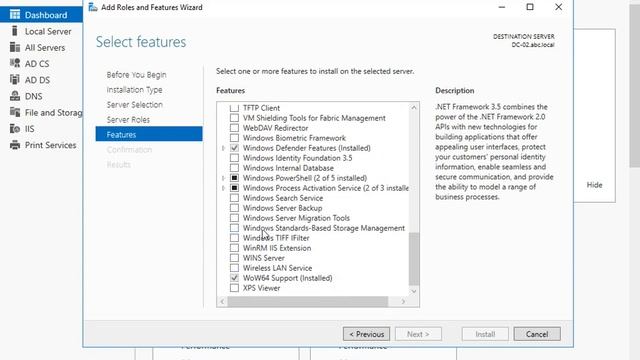Go to Server Roles step
Viewport: 640px width, 360px height.
click(x=128, y=120)
